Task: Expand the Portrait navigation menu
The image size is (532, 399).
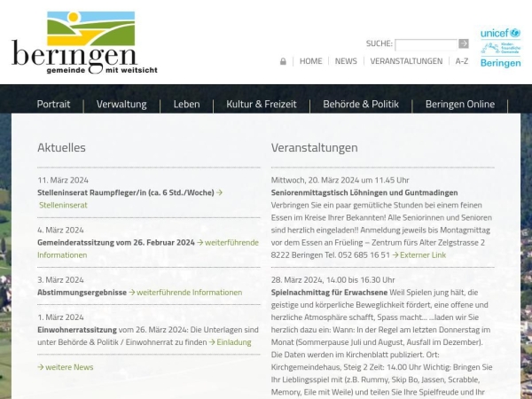Action: pyautogui.click(x=53, y=105)
